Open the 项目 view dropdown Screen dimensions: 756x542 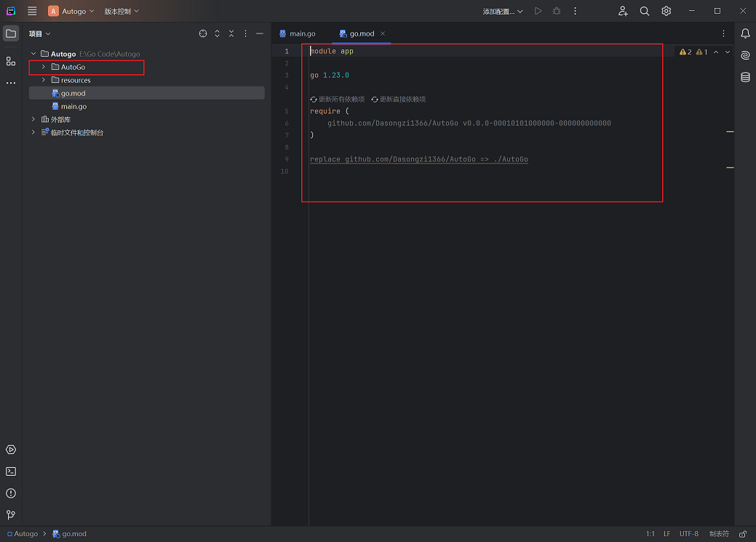coord(39,33)
